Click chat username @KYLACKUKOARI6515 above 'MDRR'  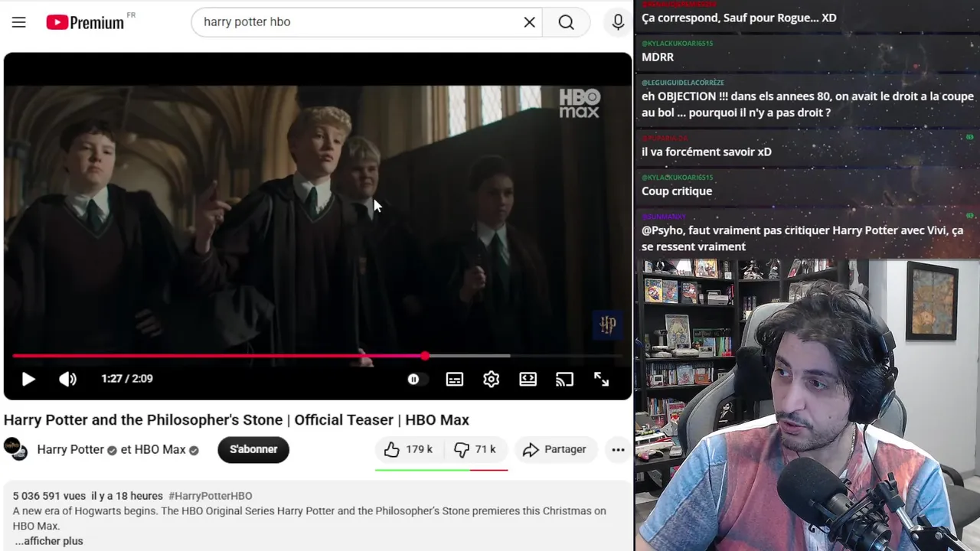678,44
